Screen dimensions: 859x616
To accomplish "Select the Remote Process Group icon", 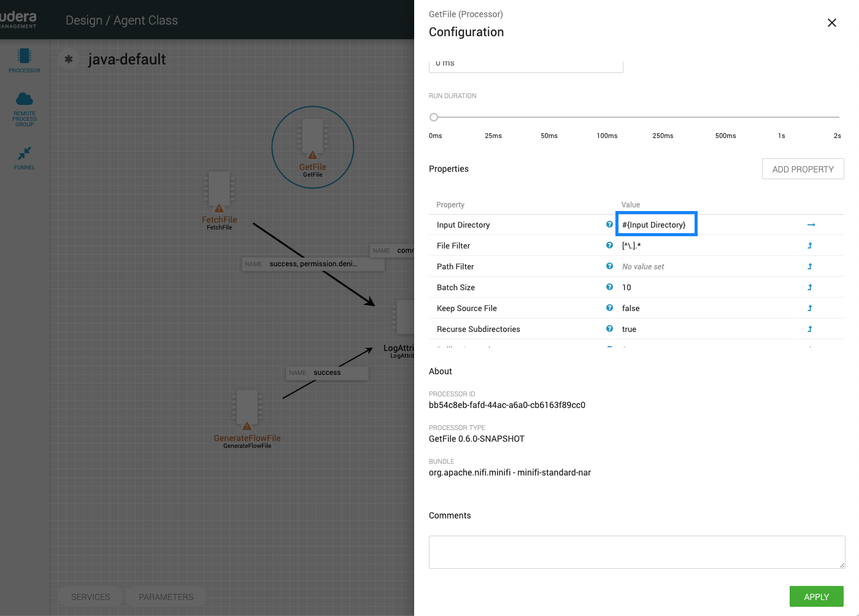I will point(25,109).
